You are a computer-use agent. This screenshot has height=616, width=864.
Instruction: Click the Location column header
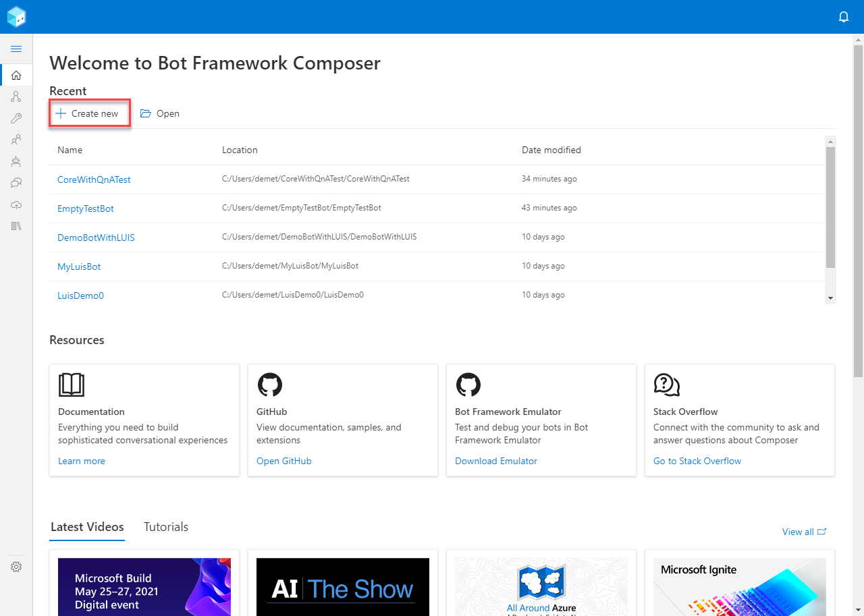point(240,150)
